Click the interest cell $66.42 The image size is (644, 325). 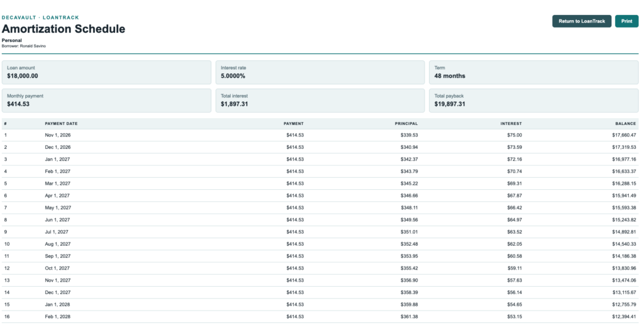[514, 207]
